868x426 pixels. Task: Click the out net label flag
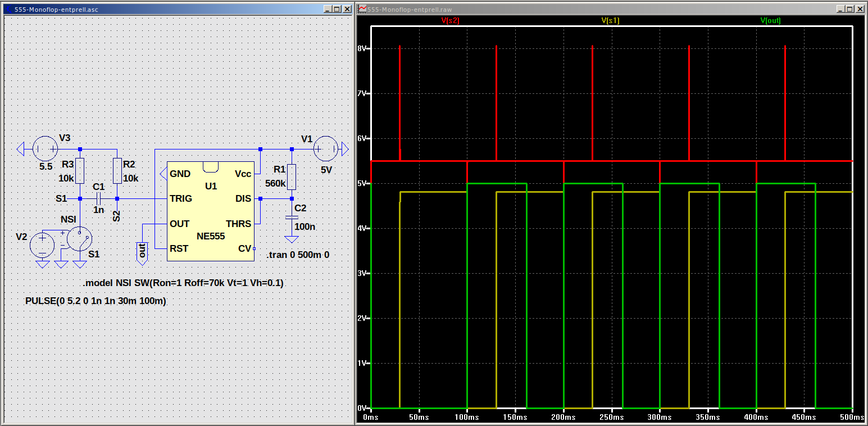click(142, 251)
